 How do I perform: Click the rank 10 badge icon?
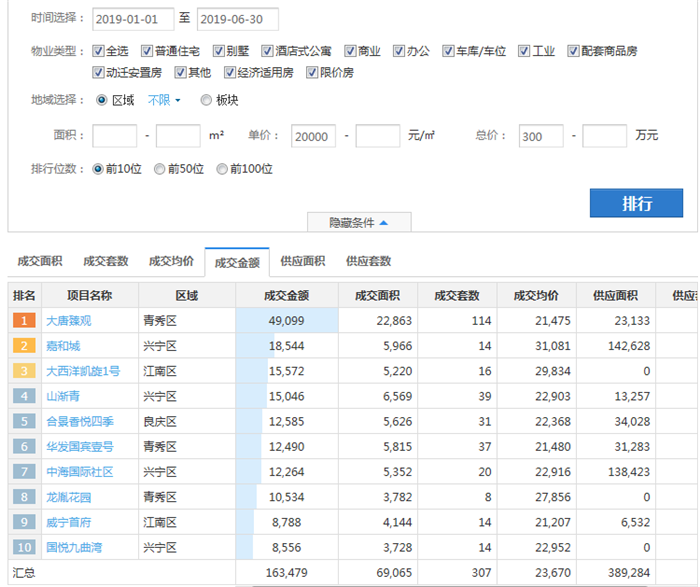(25, 547)
